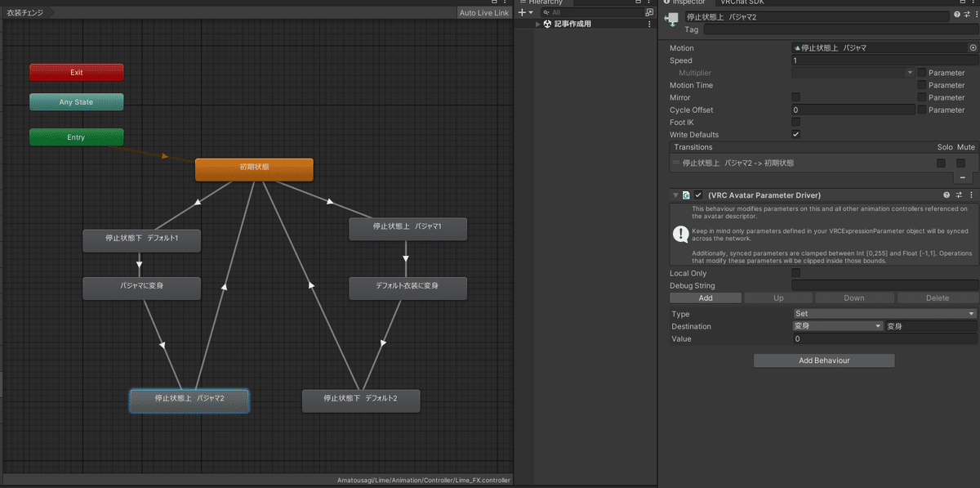Click the 記事作成用 scene Unity icon

tap(547, 24)
